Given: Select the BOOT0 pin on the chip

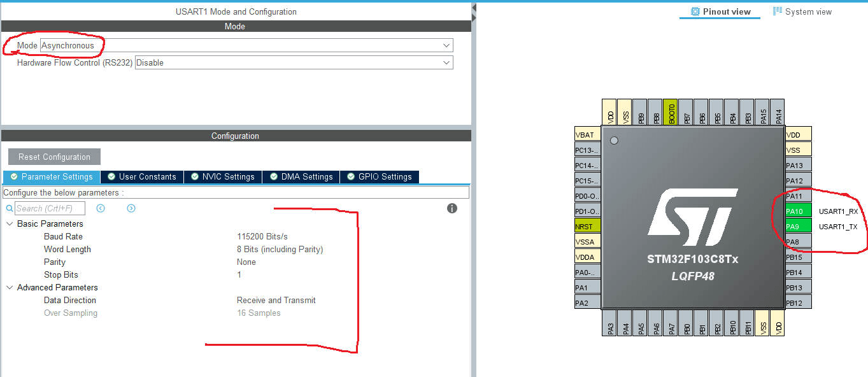Looking at the screenshot, I should (x=670, y=111).
